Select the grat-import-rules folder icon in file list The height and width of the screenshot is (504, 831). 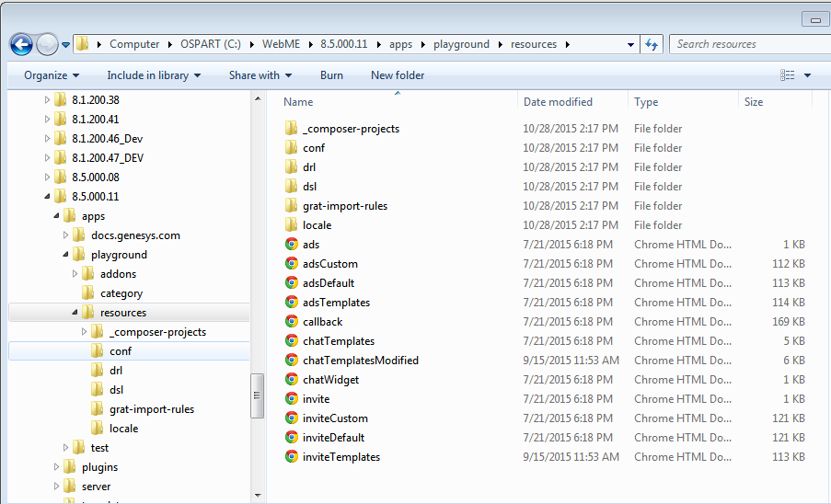(x=291, y=205)
